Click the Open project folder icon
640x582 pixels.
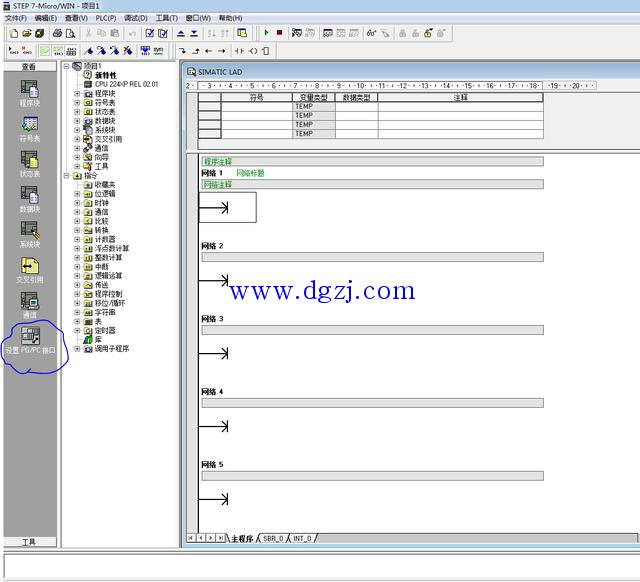click(x=27, y=33)
